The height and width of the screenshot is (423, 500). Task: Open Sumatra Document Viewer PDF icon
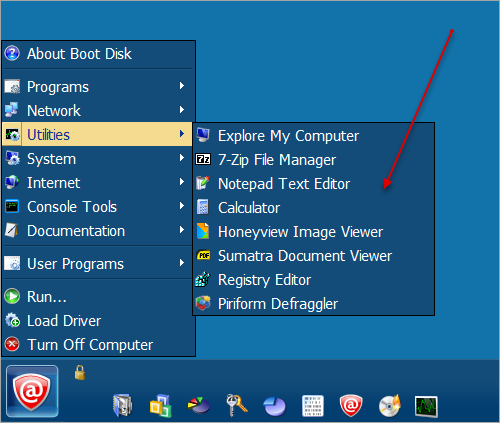tap(203, 255)
